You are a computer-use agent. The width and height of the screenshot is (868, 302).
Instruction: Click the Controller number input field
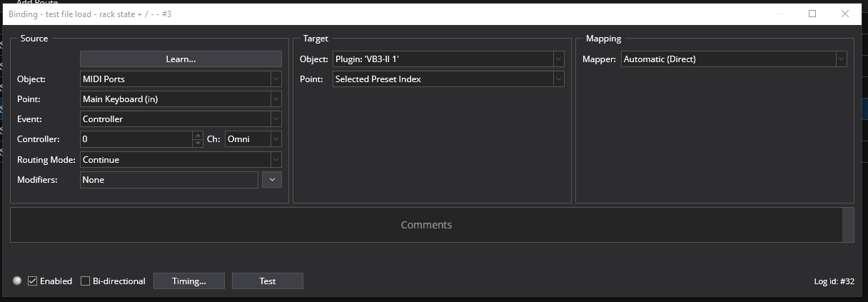point(136,139)
